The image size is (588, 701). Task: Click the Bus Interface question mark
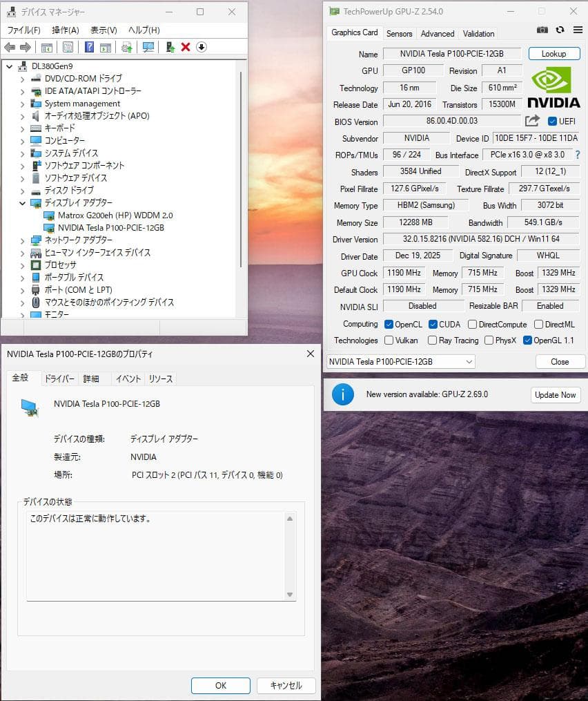click(578, 155)
